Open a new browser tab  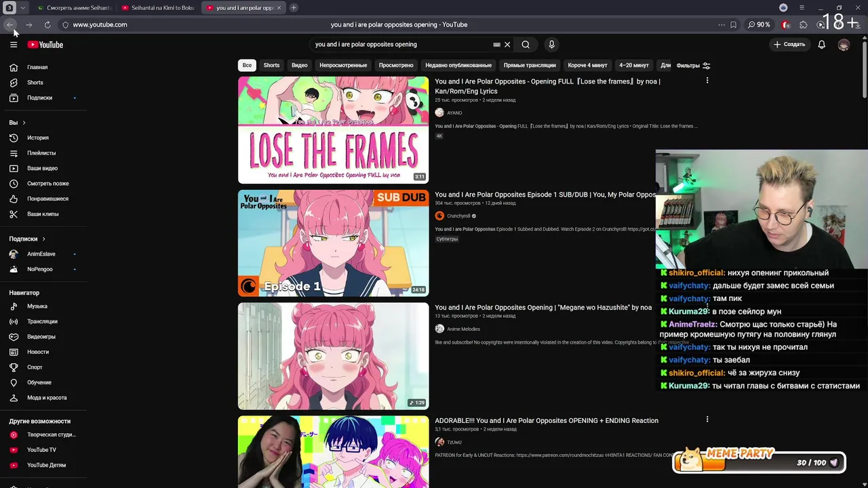(294, 7)
